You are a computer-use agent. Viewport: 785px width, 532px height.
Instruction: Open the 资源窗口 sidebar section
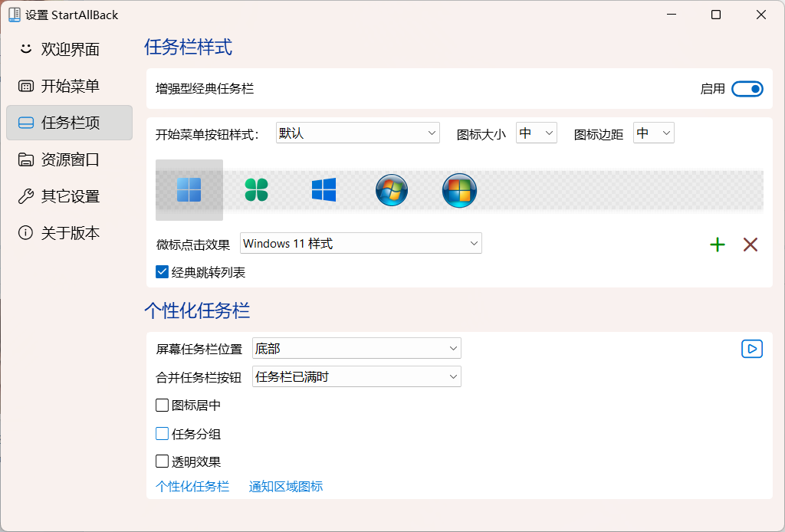[x=70, y=159]
